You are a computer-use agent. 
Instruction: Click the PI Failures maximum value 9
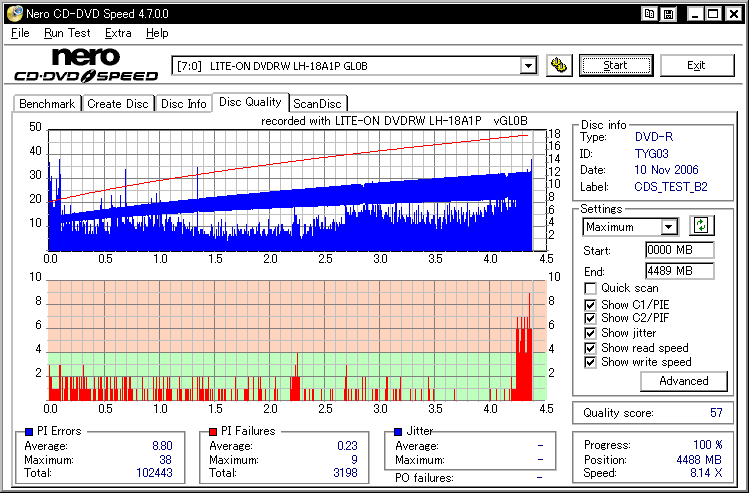coord(354,460)
